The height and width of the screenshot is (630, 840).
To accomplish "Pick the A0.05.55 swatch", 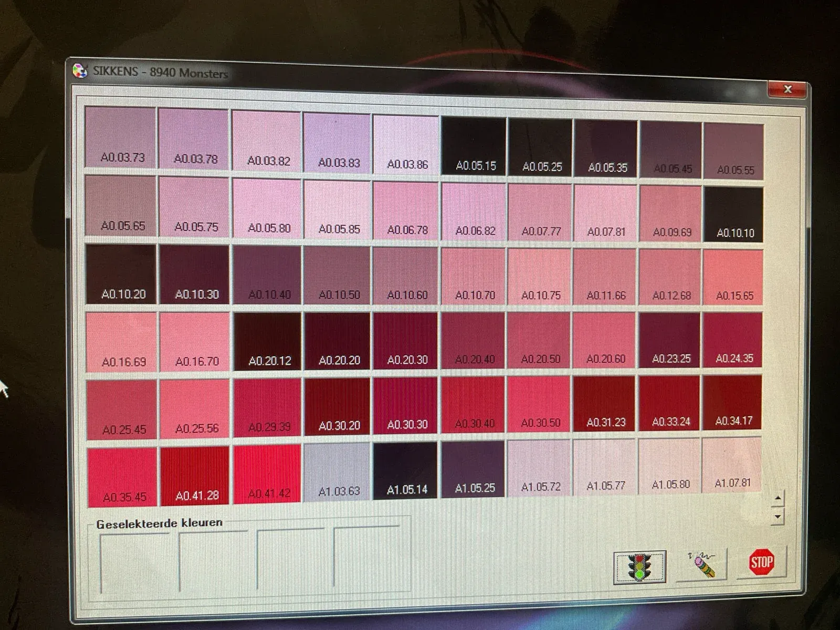I will click(x=734, y=151).
